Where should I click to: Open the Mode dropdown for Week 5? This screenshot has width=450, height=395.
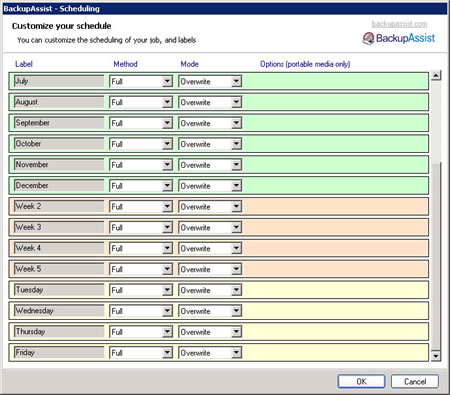[x=210, y=269]
